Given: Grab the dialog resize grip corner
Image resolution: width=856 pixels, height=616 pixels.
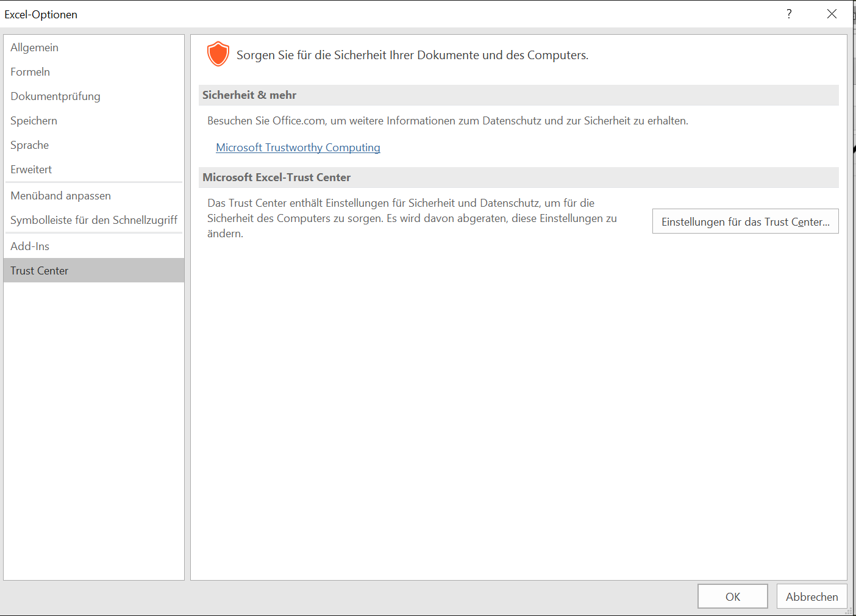Looking at the screenshot, I should [x=848, y=611].
